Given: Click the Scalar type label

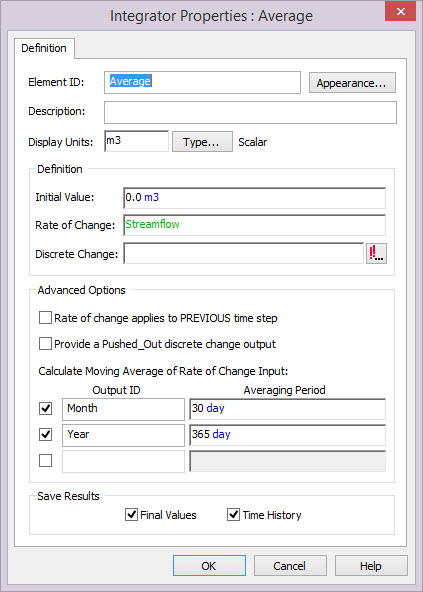Looking at the screenshot, I should pos(253,142).
